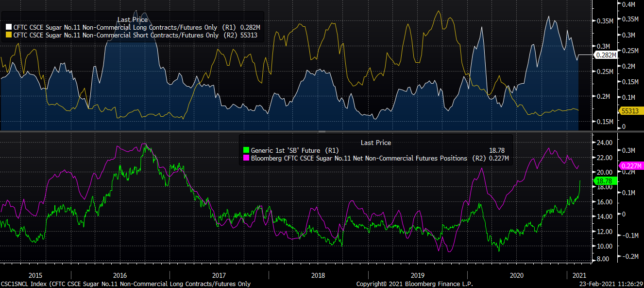Click the white Long Contracts legend swatch
This screenshot has width=644, height=288.
pos(9,27)
